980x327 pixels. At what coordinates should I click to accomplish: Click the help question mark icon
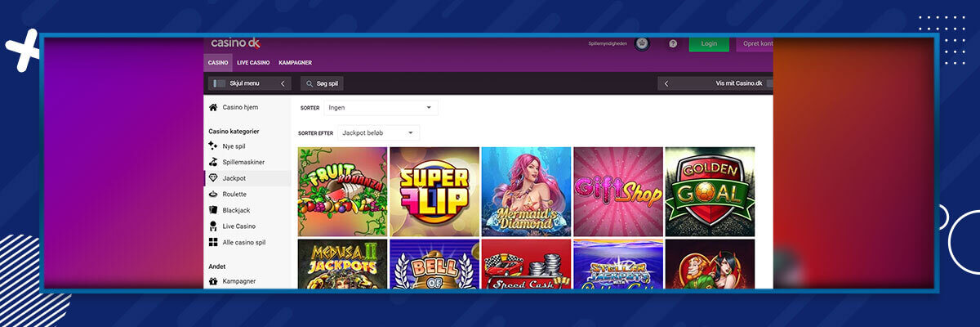pyautogui.click(x=673, y=43)
